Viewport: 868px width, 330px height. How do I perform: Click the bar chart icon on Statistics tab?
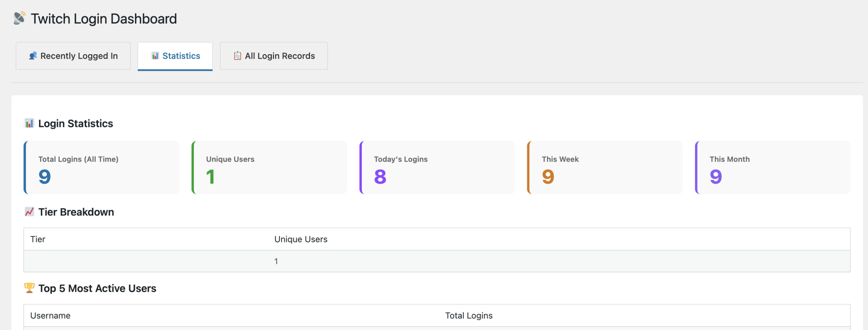(155, 56)
